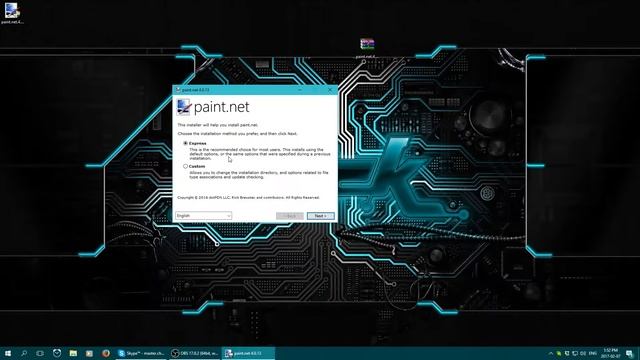The width and height of the screenshot is (640, 360).
Task: Click 'This installer will help you install' text
Action: point(218,125)
